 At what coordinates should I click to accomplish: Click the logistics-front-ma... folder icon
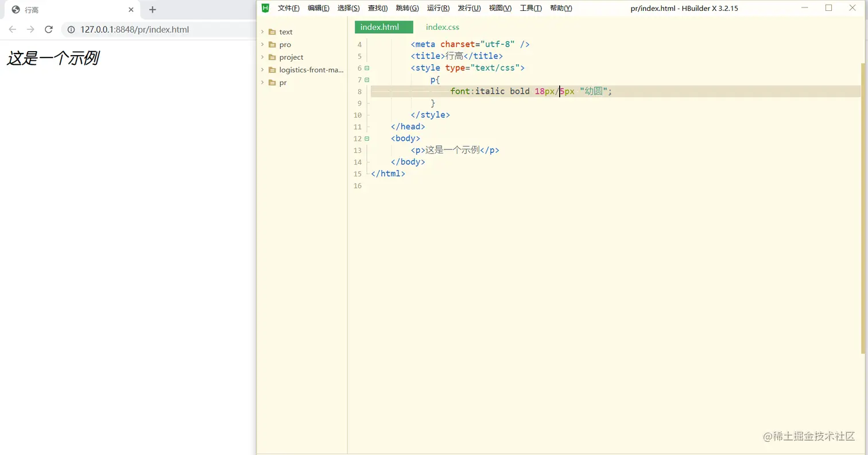[272, 70]
